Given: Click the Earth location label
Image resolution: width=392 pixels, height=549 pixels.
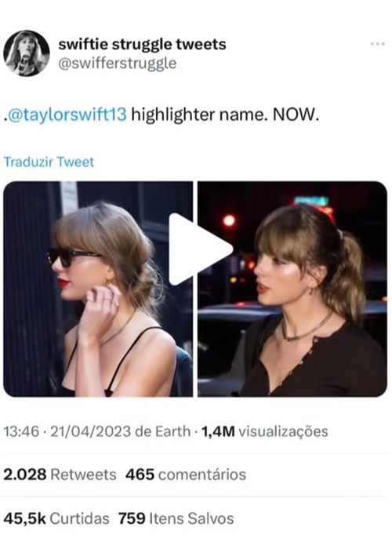Looking at the screenshot, I should (x=173, y=431).
